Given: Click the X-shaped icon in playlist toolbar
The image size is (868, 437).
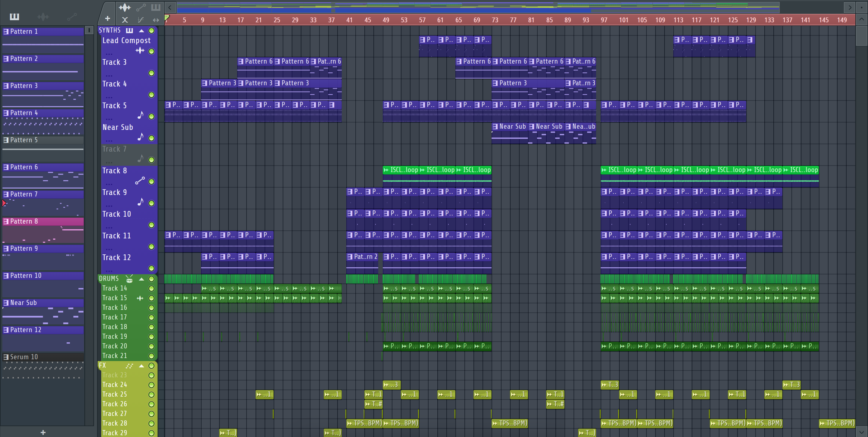Looking at the screenshot, I should 125,20.
